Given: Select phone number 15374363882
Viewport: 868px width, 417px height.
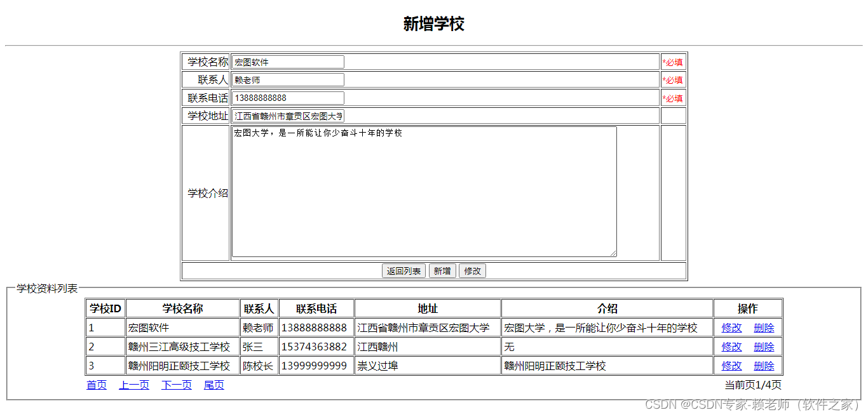Looking at the screenshot, I should pos(316,347).
